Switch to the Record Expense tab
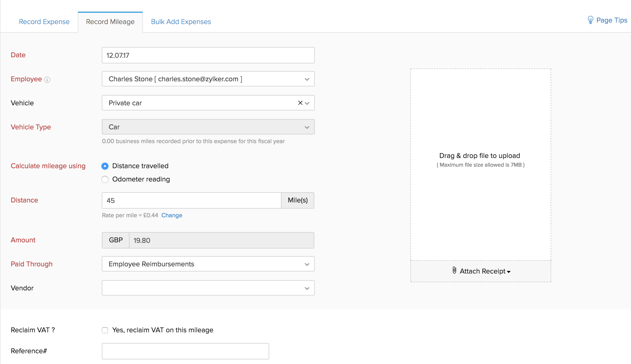 coord(44,22)
